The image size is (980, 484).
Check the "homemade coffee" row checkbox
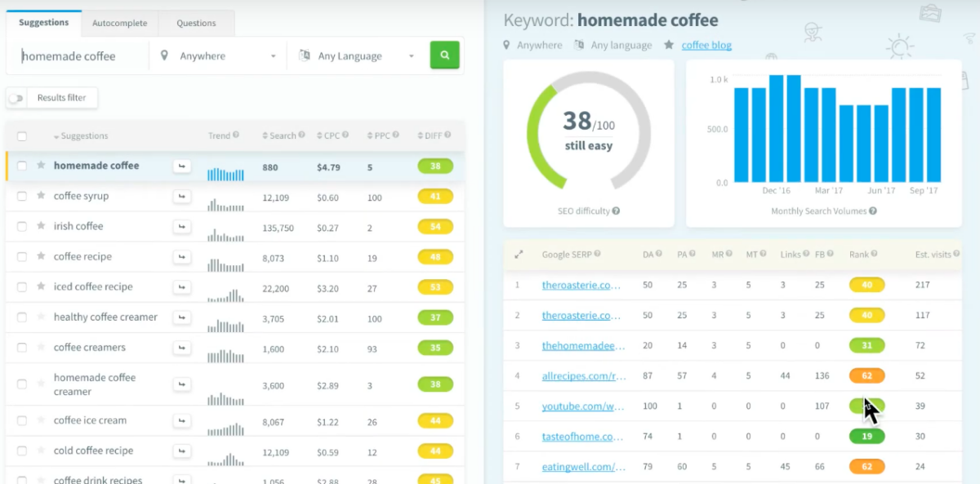coord(21,166)
